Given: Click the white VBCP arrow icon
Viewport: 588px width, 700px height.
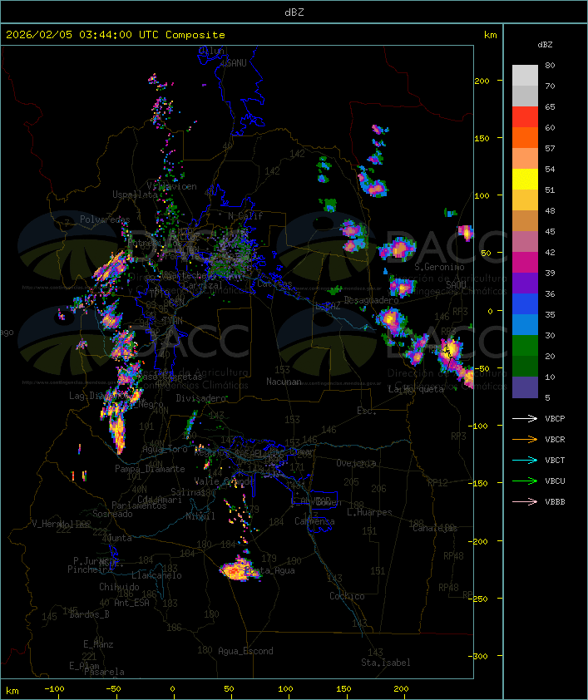Looking at the screenshot, I should [525, 419].
